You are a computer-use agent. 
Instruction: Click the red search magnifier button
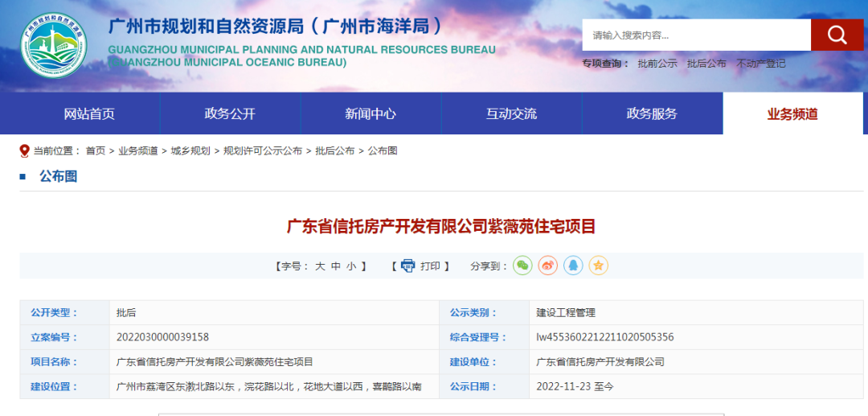point(837,35)
